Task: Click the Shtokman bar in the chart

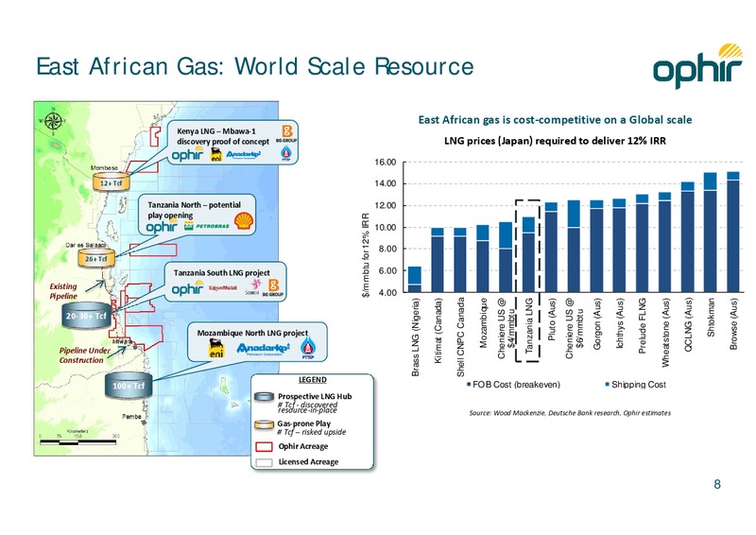Action: point(711,233)
